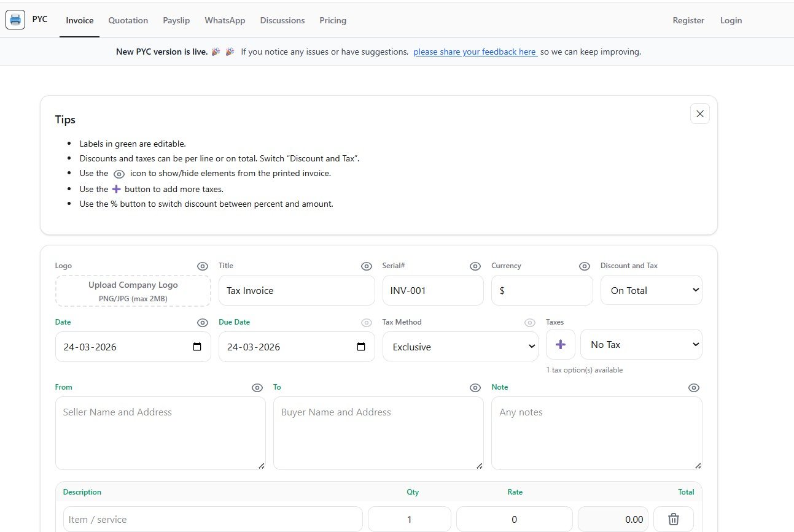Toggle Currency visibility eye icon
Viewport: 794px width, 532px height.
pyautogui.click(x=585, y=266)
